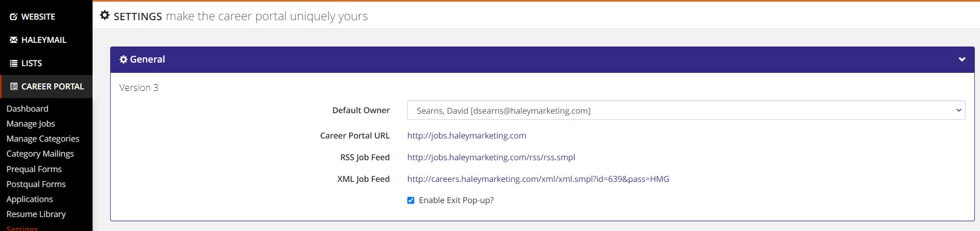Open Manage Categories page
This screenshot has height=231, width=980.
tap(43, 138)
